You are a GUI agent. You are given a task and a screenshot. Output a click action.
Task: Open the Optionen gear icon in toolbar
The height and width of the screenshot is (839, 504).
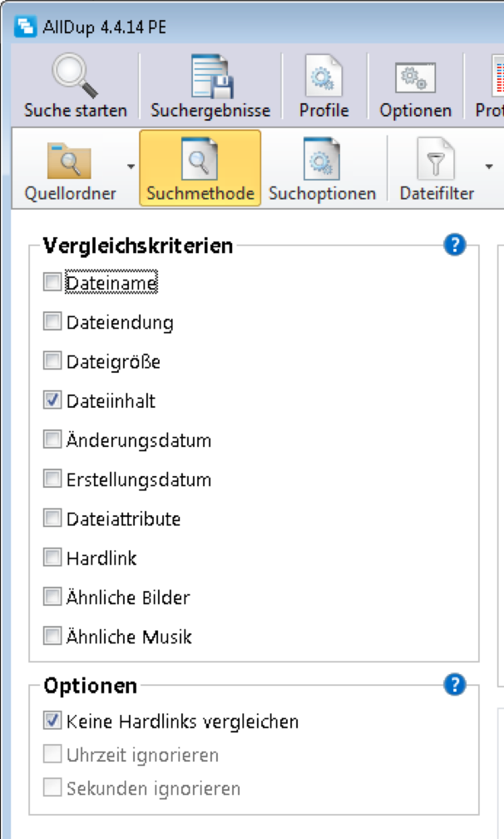(415, 77)
